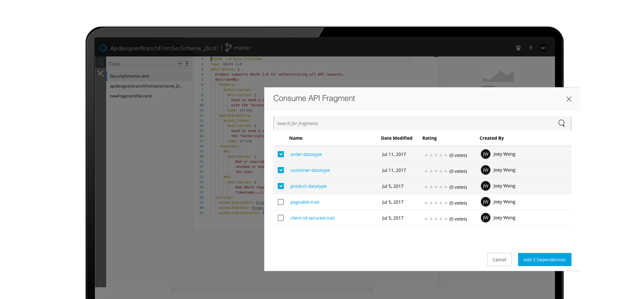Click Joey Wong avatar in pageable-trait row
Image resolution: width=644 pixels, height=299 pixels.
(x=485, y=202)
